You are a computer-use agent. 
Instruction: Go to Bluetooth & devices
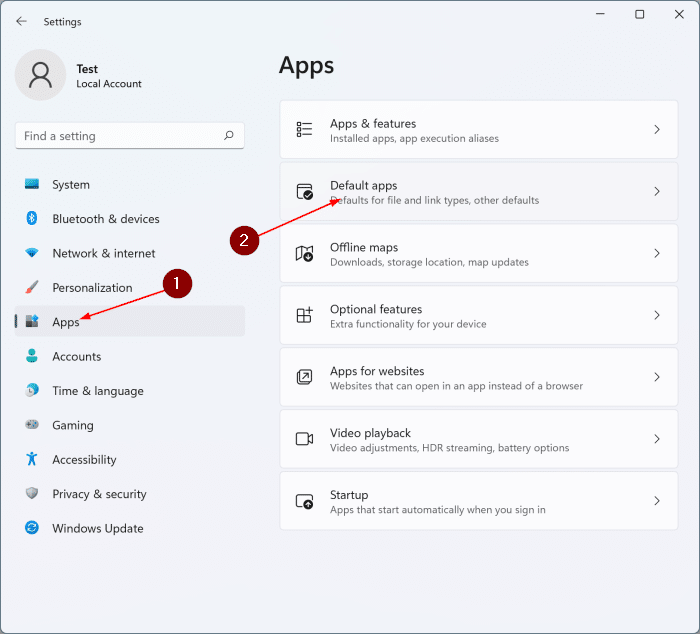coord(130,218)
